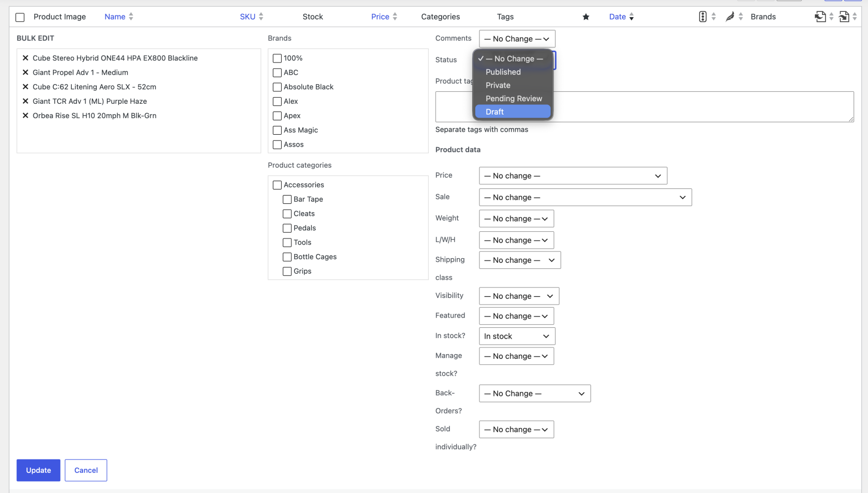Check the Bar Tape category checkbox

287,199
